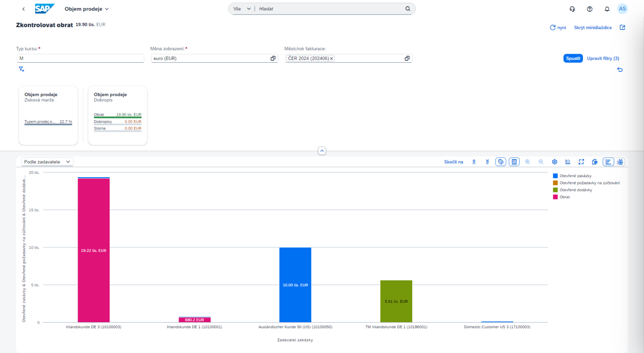Open 'Objem prodeje' title menu

click(x=87, y=9)
